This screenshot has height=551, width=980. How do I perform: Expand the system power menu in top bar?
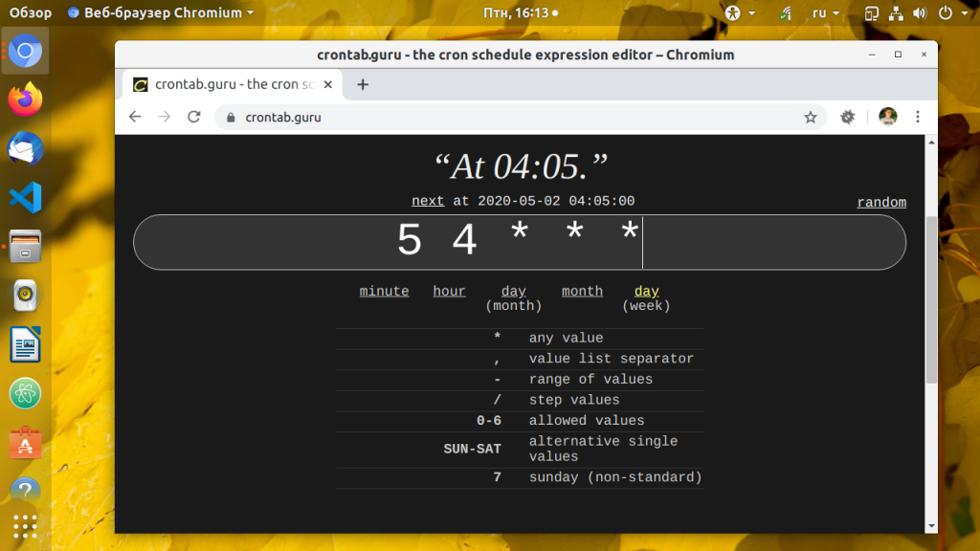click(951, 13)
